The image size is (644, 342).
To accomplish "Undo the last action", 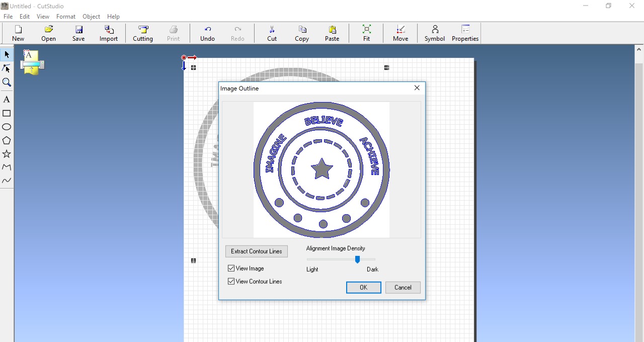I will click(207, 34).
